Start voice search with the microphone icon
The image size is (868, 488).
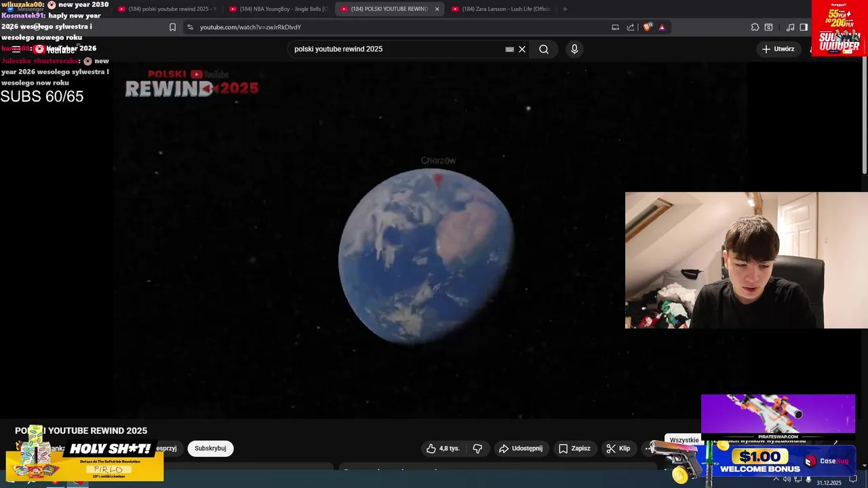click(x=574, y=49)
